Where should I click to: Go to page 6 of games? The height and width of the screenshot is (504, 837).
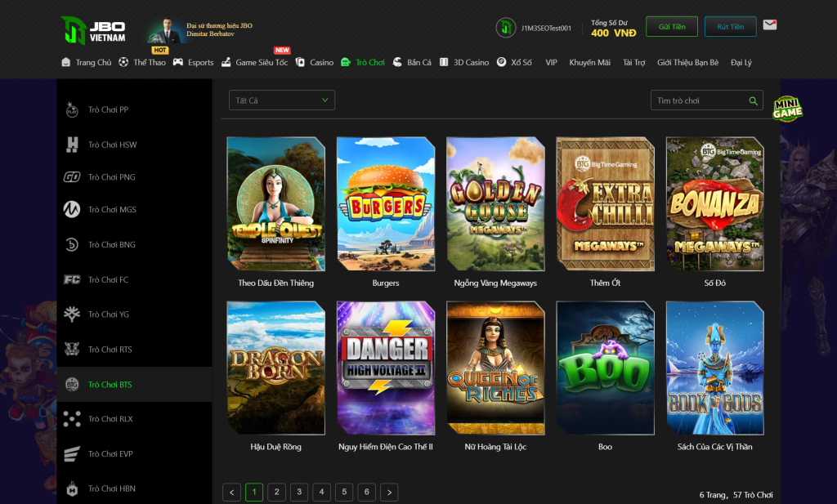coord(367,492)
